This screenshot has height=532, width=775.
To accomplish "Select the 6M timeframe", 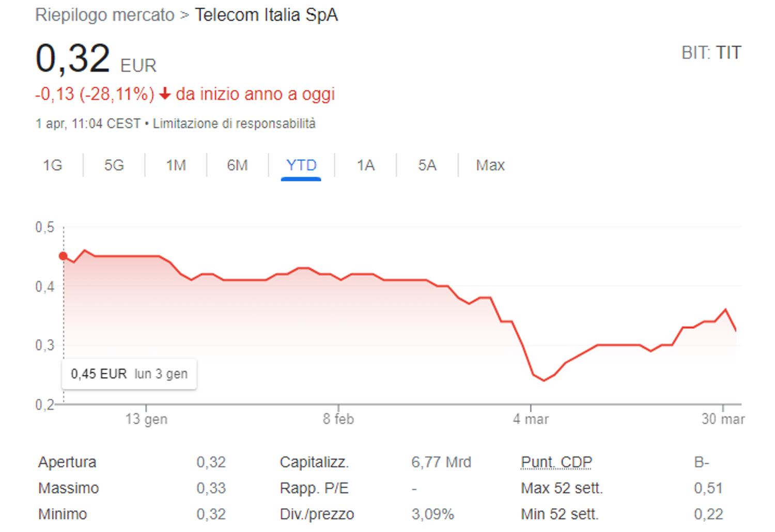I will point(237,165).
